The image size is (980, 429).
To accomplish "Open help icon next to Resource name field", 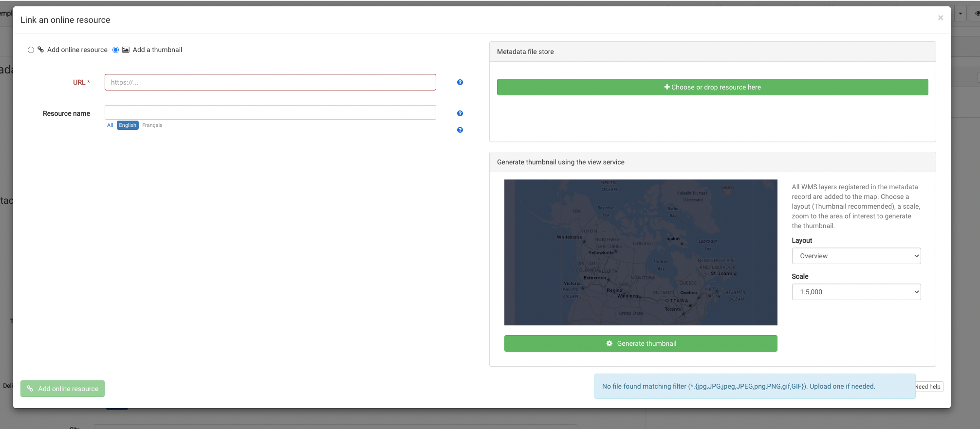I will pos(460,113).
